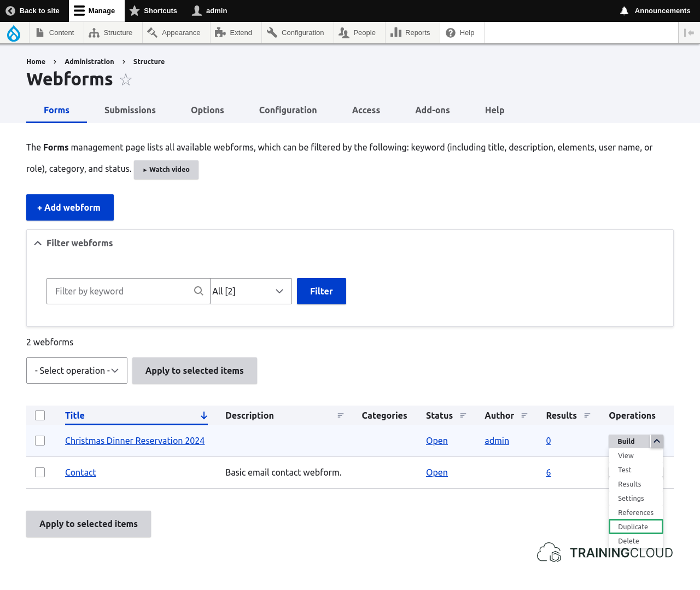This screenshot has height=590, width=700.
Task: Select the Forms tab
Action: pyautogui.click(x=56, y=110)
